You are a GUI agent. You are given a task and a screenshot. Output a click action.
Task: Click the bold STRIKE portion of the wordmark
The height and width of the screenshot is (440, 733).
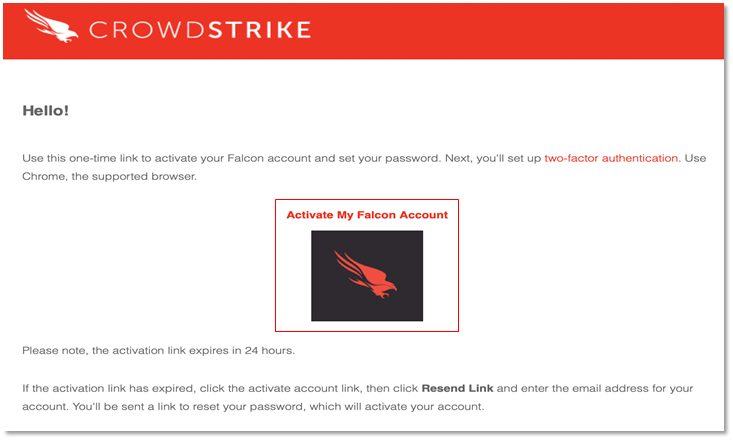(259, 30)
